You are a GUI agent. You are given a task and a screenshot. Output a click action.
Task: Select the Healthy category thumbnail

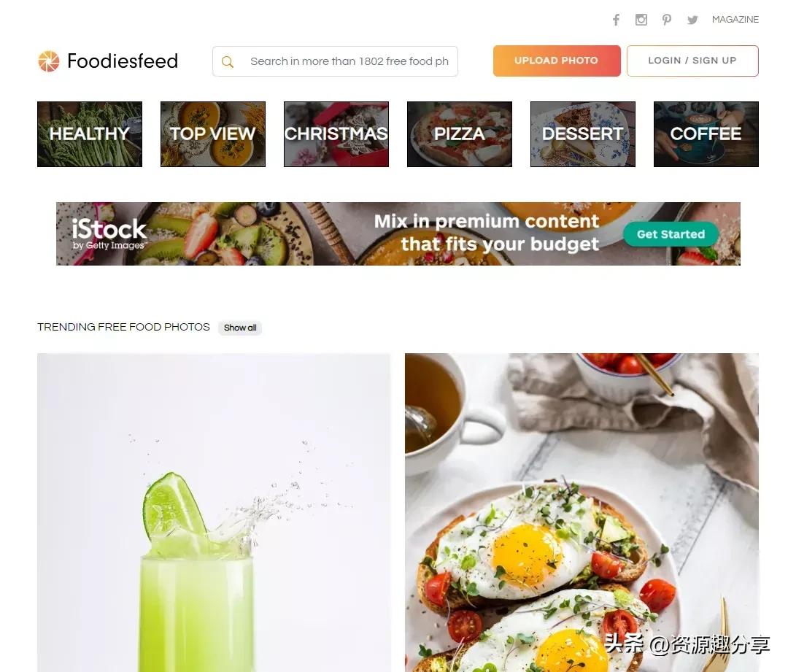90,134
